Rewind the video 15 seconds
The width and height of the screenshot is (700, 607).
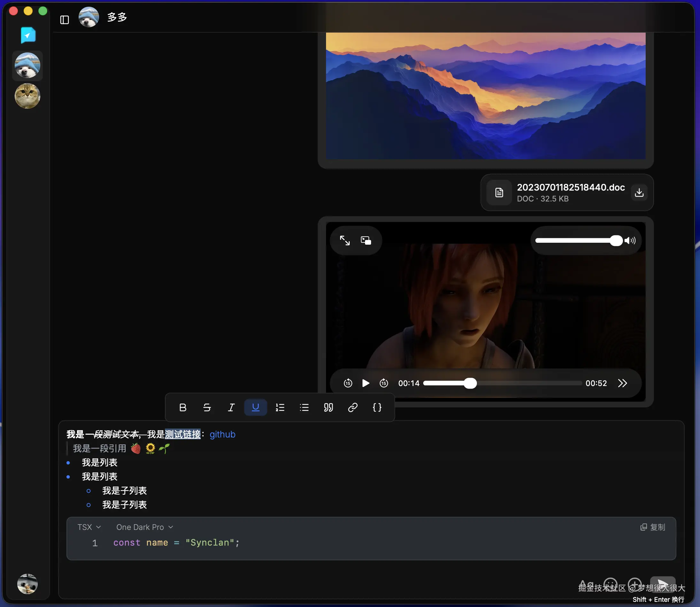[x=348, y=383]
